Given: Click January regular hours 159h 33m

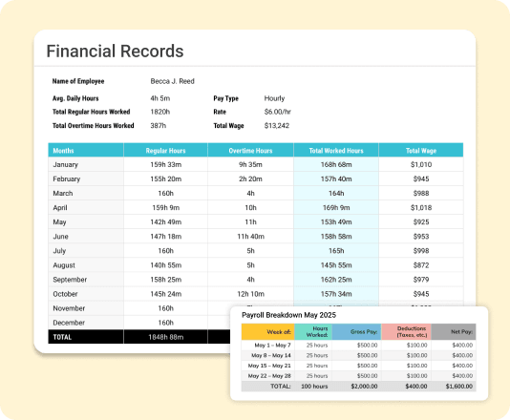Looking at the screenshot, I should tap(165, 164).
